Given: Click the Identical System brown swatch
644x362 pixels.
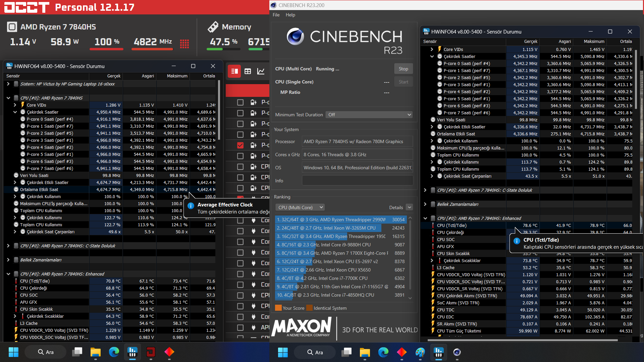Looking at the screenshot, I should pyautogui.click(x=309, y=308).
